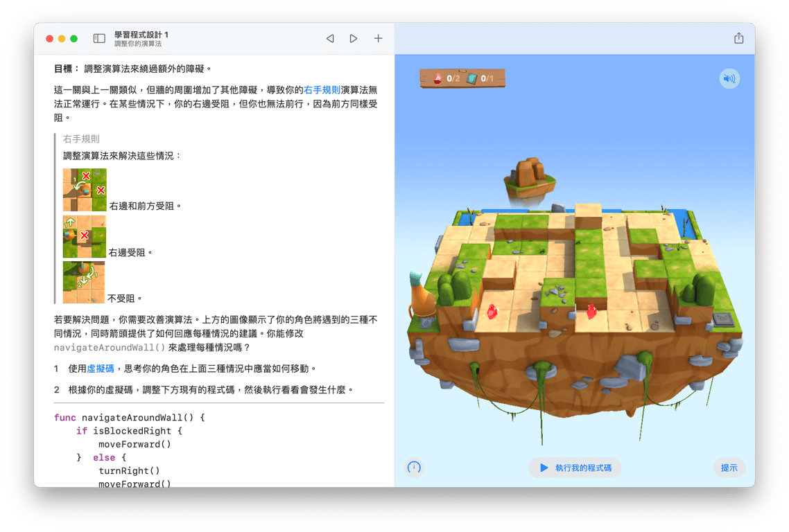Click the plus add button in toolbar
The width and height of the screenshot is (789, 532).
point(378,38)
